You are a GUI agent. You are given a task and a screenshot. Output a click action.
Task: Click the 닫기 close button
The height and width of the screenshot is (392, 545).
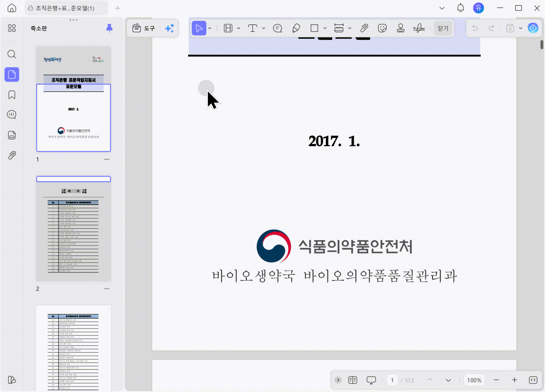pos(443,28)
